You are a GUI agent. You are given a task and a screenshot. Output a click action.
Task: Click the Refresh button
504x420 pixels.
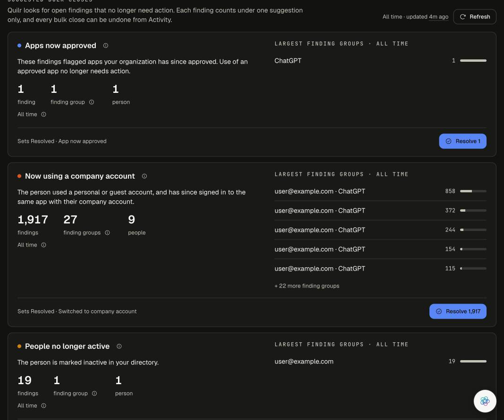coord(474,16)
